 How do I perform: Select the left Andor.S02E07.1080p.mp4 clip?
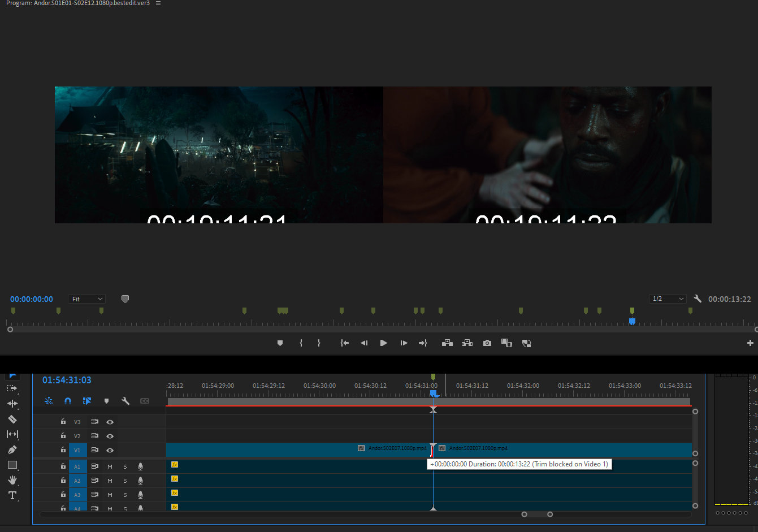pos(299,450)
